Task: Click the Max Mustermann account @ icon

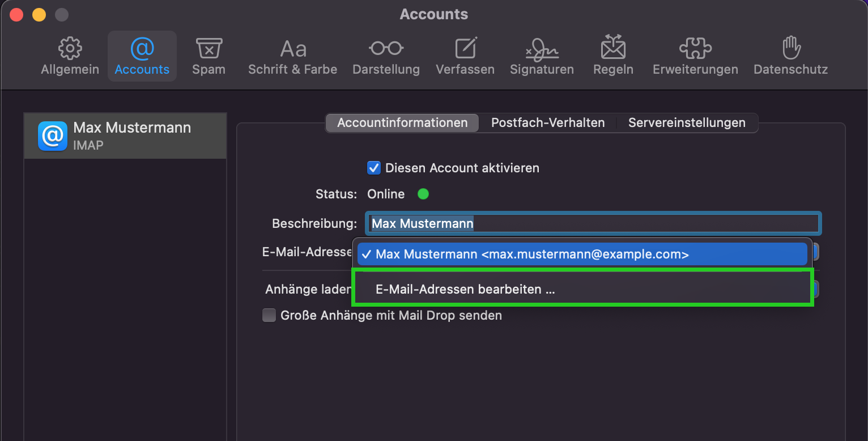Action: pyautogui.click(x=53, y=136)
